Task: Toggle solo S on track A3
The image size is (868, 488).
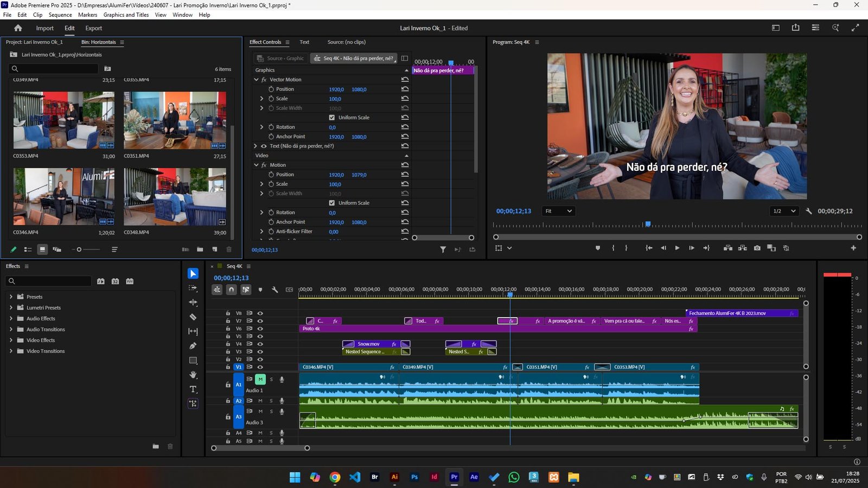Action: [271, 412]
